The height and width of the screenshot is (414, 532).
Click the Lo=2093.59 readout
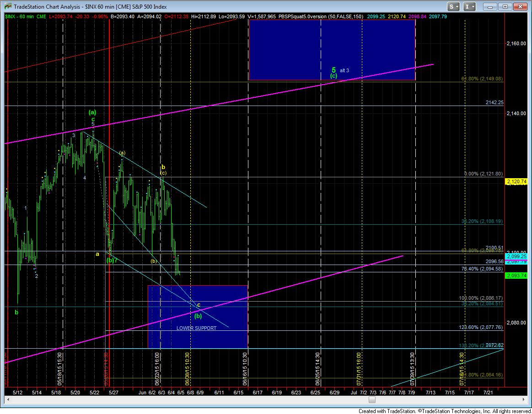point(231,16)
